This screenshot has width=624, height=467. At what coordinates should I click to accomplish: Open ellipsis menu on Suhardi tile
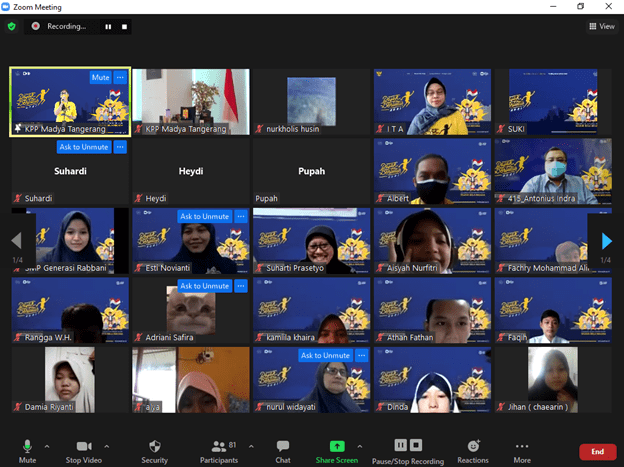click(120, 147)
